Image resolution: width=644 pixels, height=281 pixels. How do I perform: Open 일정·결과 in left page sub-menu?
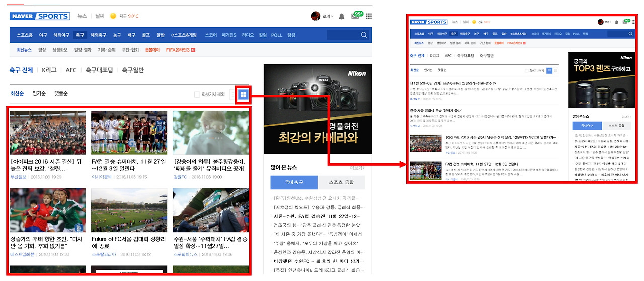pyautogui.click(x=83, y=50)
